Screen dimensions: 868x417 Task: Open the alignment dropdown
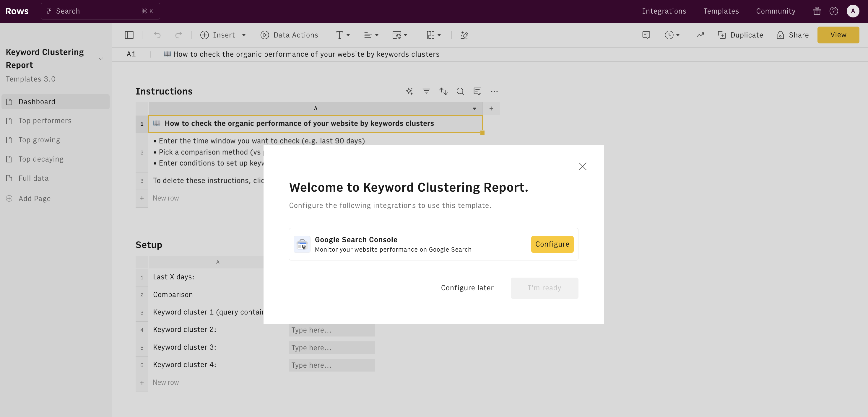pos(371,35)
